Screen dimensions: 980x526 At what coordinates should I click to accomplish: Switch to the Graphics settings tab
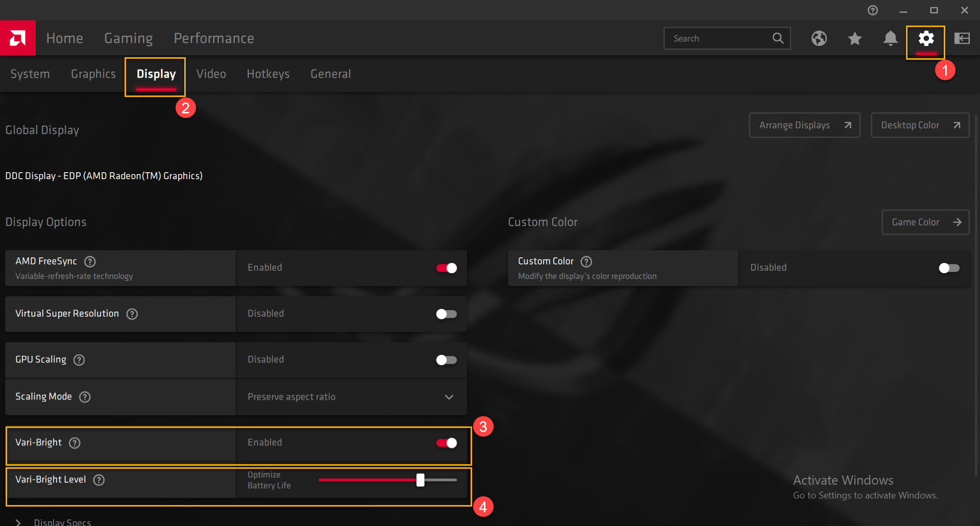(x=93, y=74)
